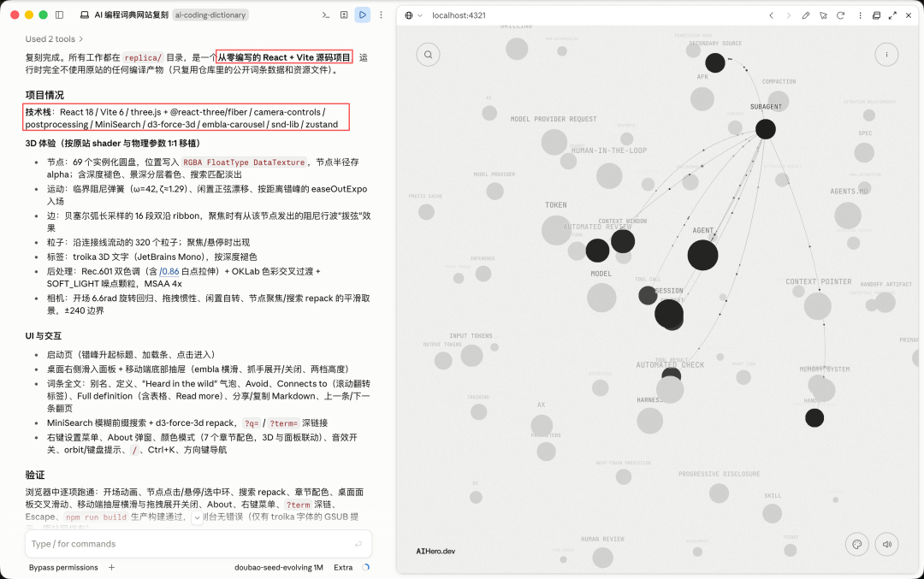Image resolution: width=924 pixels, height=579 pixels.
Task: Click the 'UI 与交互' heading
Action: [43, 336]
